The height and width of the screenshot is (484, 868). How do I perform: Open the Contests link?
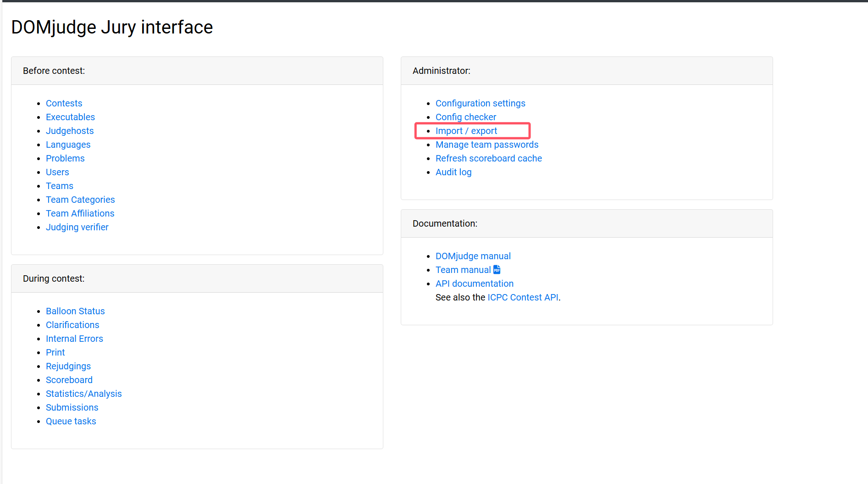[x=64, y=103]
